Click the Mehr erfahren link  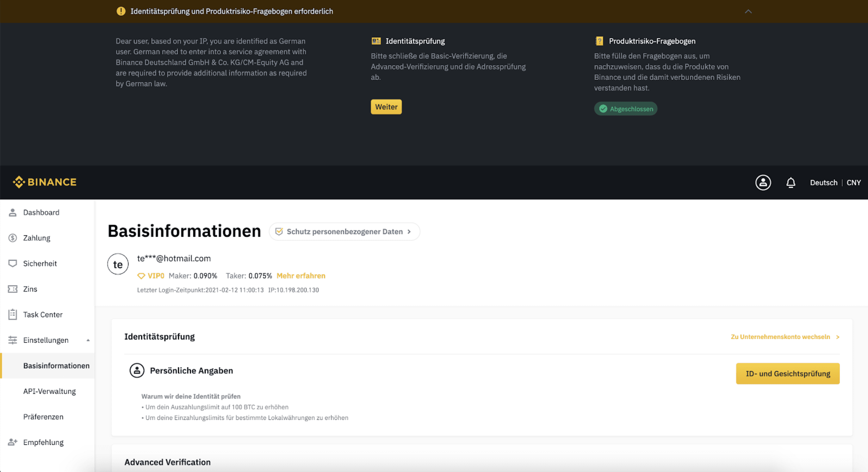[301, 276]
